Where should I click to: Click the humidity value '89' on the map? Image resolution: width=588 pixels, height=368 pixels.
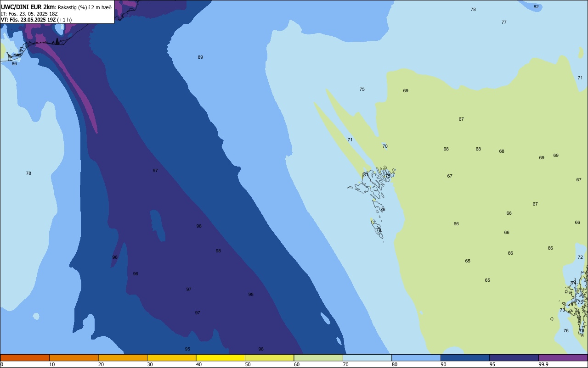200,57
